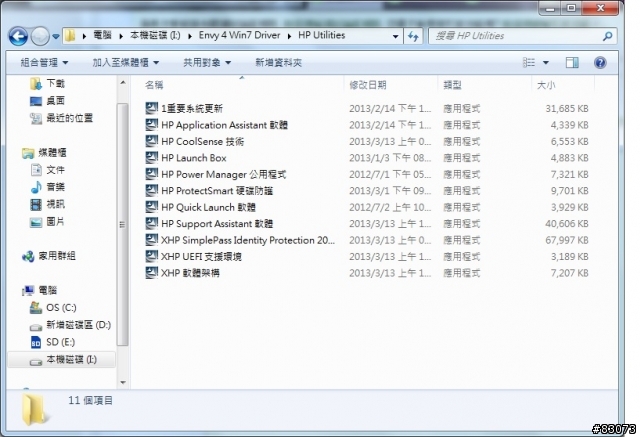Sort by the 修改日期 column header
The image size is (640, 437).
coord(368,85)
